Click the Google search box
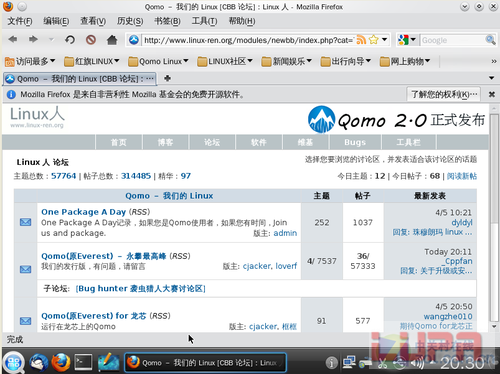The width and height of the screenshot is (500, 374). (x=452, y=40)
